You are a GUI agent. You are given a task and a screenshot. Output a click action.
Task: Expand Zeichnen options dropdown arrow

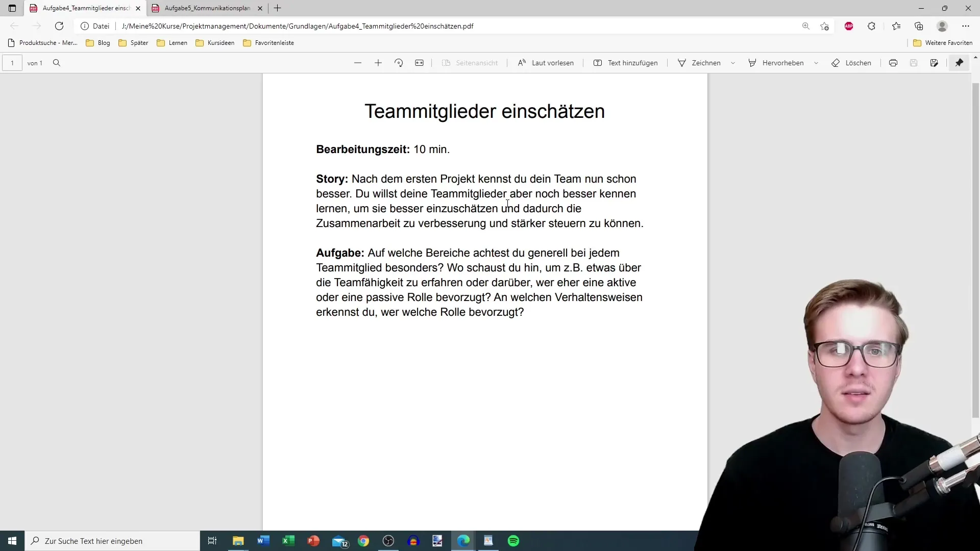coord(733,63)
